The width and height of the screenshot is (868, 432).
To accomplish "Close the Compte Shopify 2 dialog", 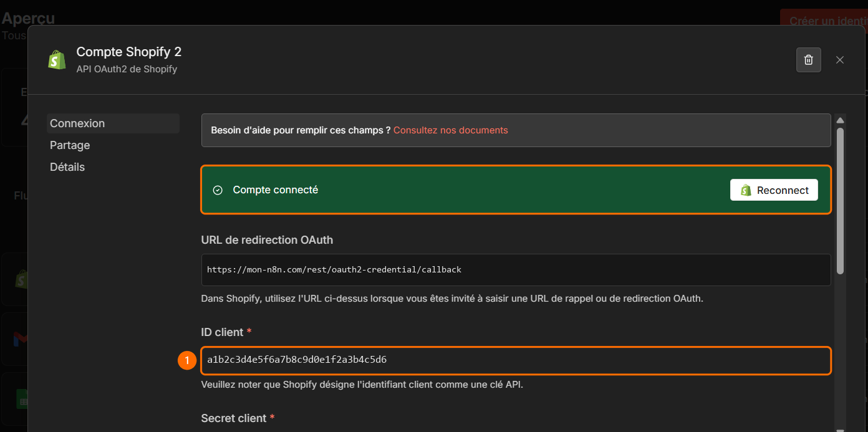I will (x=840, y=60).
